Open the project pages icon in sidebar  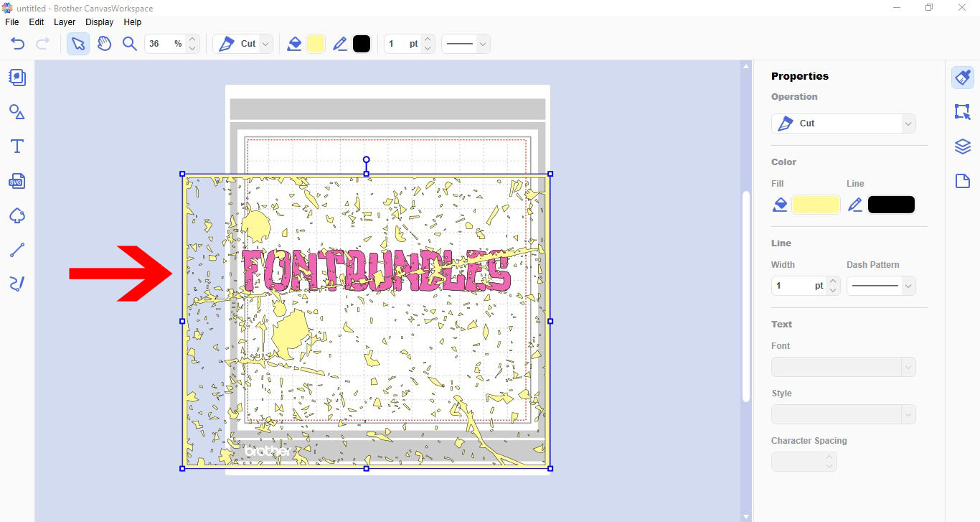pyautogui.click(x=17, y=77)
